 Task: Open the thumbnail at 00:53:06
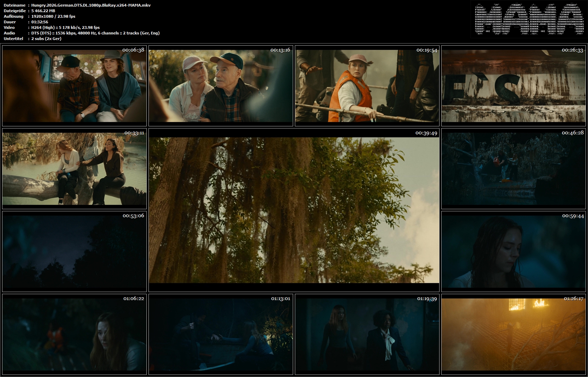pyautogui.click(x=74, y=251)
